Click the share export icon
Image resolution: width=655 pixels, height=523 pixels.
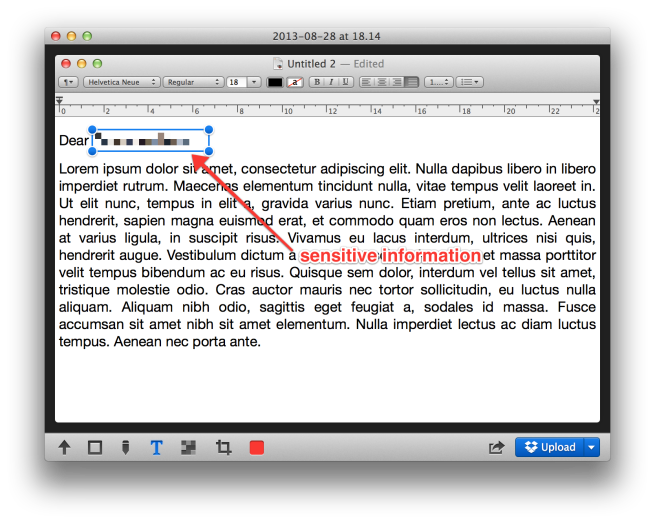496,448
